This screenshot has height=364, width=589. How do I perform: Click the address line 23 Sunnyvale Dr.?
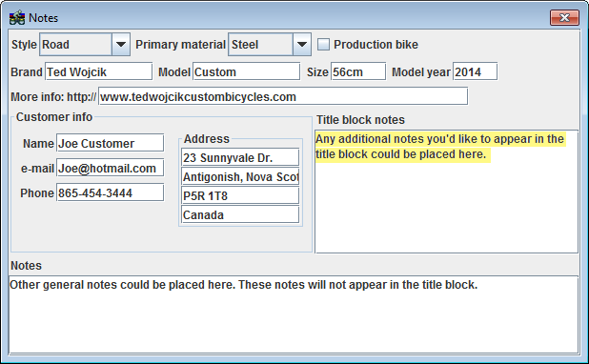(x=240, y=157)
